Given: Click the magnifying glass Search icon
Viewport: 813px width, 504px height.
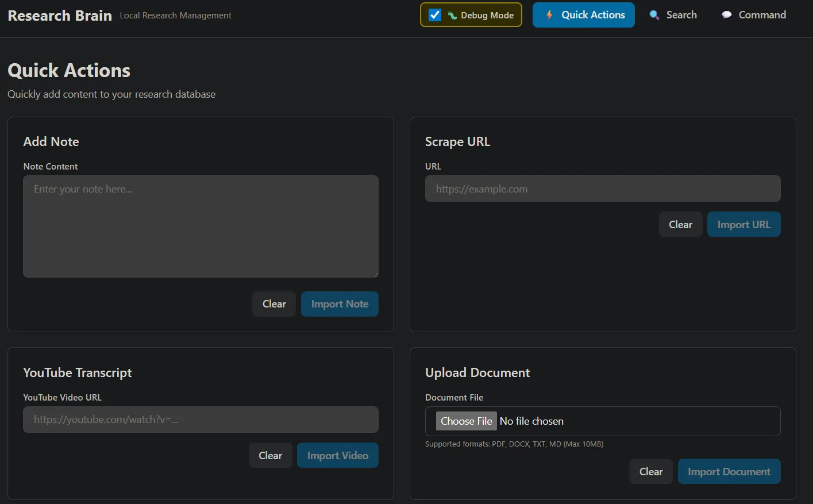Looking at the screenshot, I should (x=654, y=15).
